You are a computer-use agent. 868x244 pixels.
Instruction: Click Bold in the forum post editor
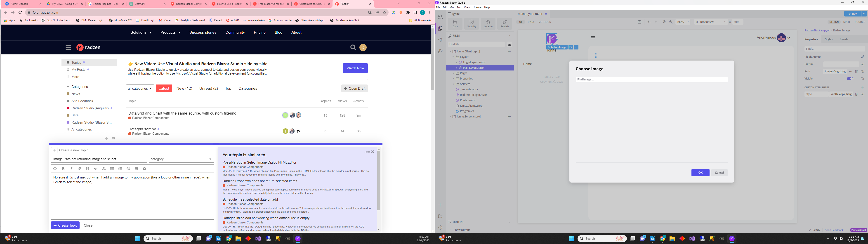pos(63,169)
